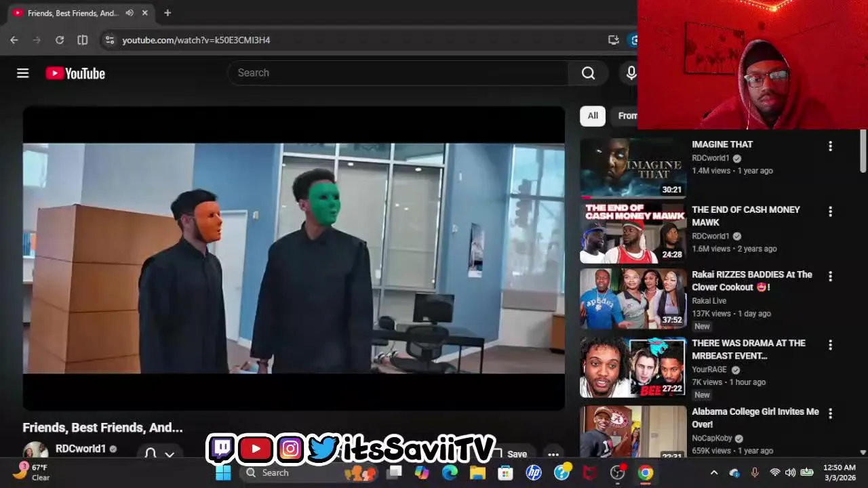Open the Rakai RIZZES BADDIES thumbnail
The width and height of the screenshot is (868, 488).
click(x=633, y=298)
